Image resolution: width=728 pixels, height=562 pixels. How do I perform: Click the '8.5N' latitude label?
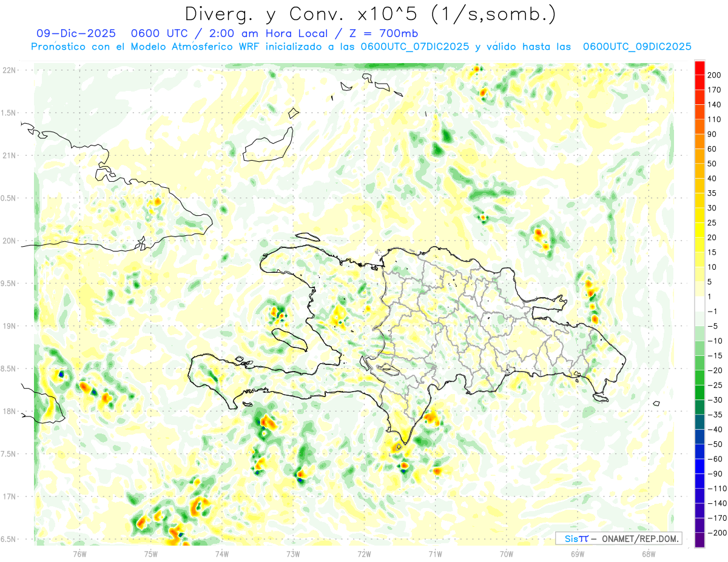coord(8,369)
